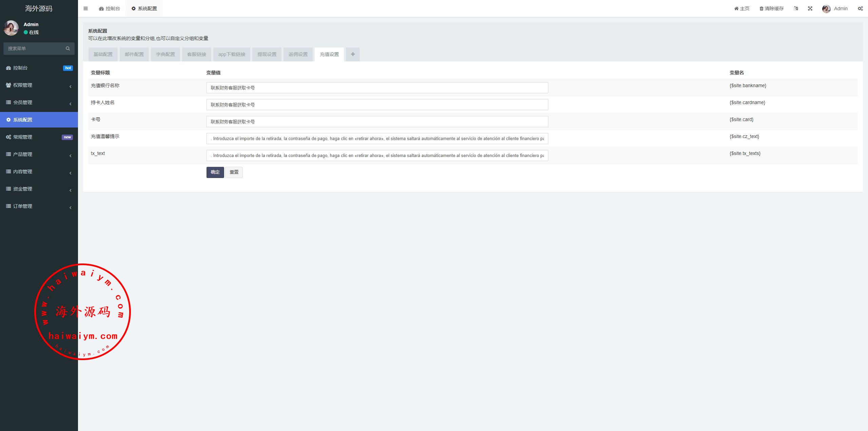Click the 卡号 value input field
Screen dimensions: 868x431
tap(377, 122)
